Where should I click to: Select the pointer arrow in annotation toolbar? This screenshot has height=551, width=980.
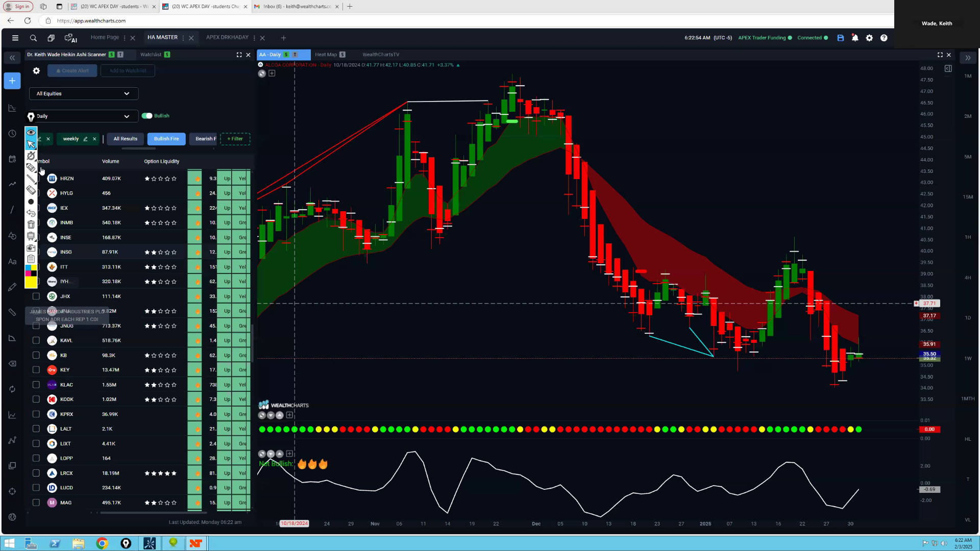[31, 144]
